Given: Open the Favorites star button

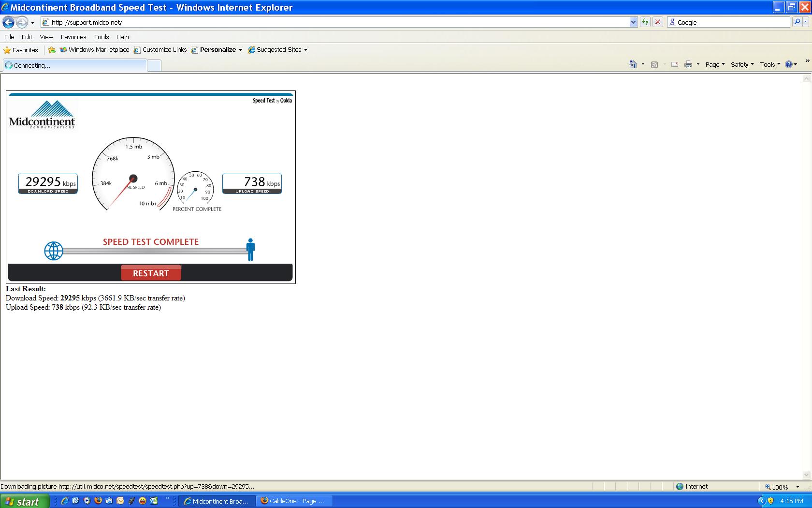Looking at the screenshot, I should pos(21,50).
